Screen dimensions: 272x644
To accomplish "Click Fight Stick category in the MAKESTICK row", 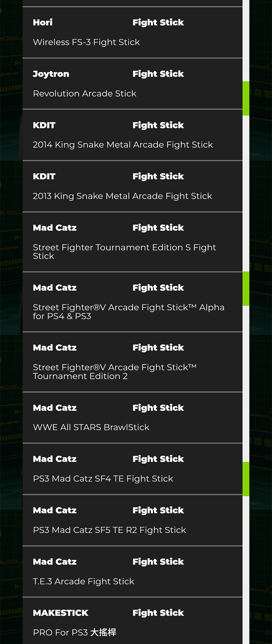I will 158,613.
